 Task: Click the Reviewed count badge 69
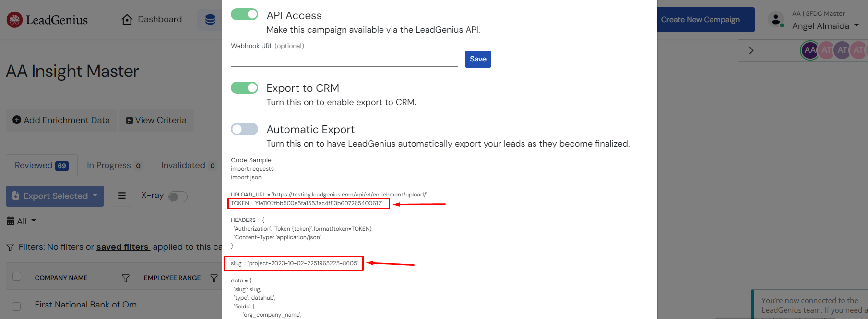pos(62,166)
